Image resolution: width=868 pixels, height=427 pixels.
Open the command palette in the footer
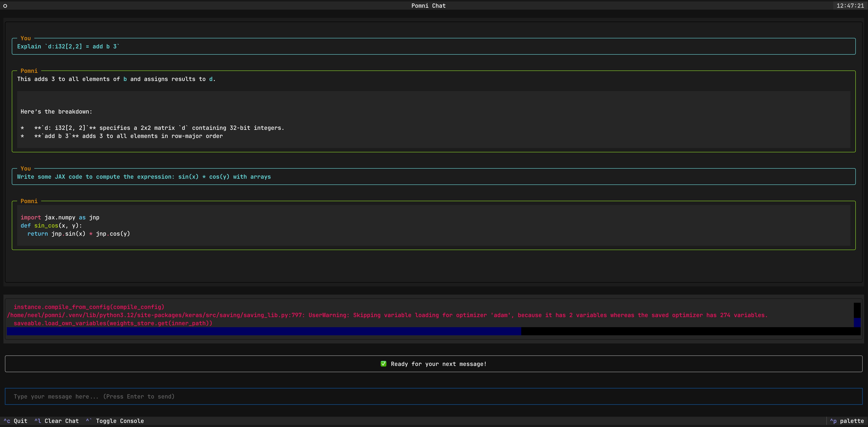847,421
